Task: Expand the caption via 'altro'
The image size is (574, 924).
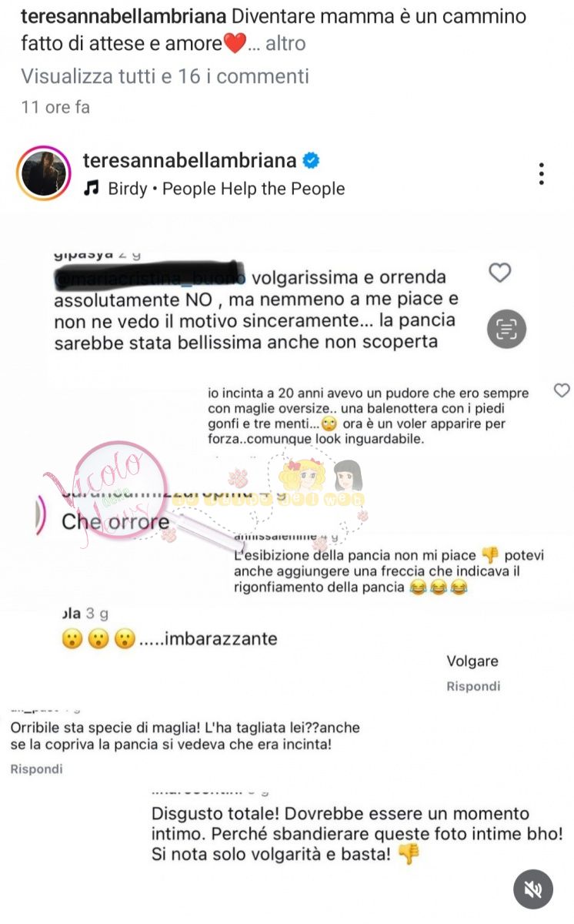Action: (x=286, y=44)
